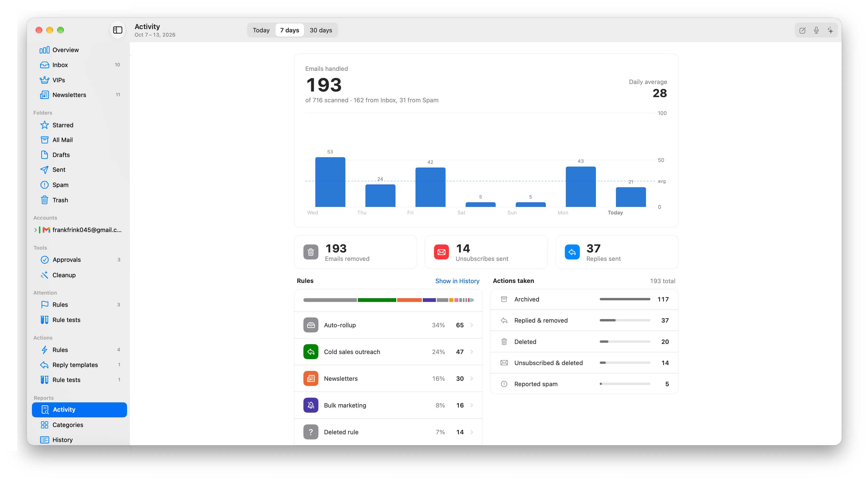Open Reply templates in sidebar

point(79,365)
